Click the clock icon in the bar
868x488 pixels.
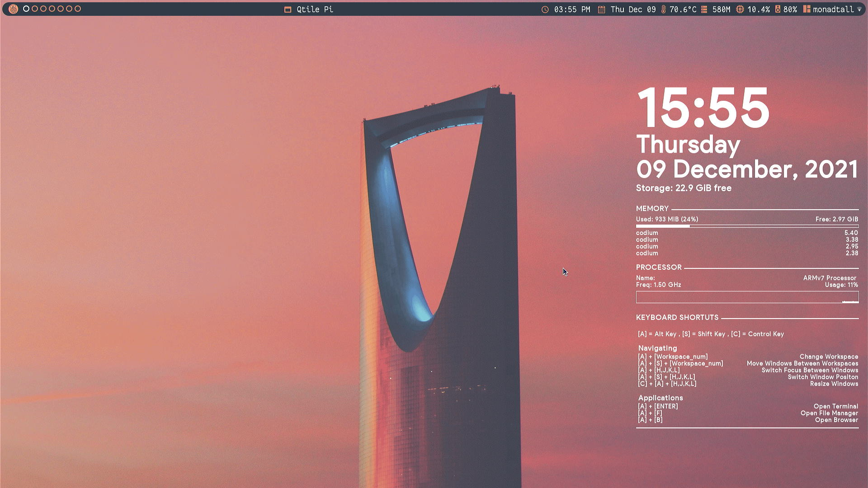coord(545,9)
